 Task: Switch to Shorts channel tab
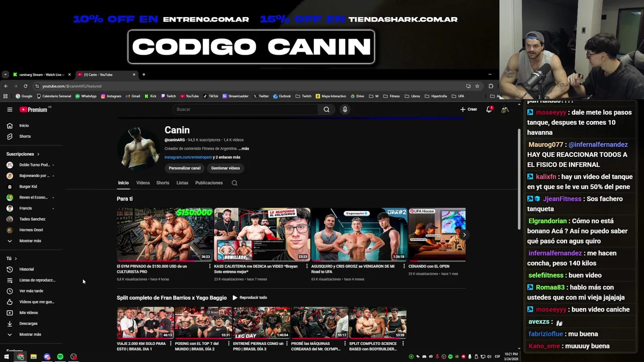(x=163, y=183)
